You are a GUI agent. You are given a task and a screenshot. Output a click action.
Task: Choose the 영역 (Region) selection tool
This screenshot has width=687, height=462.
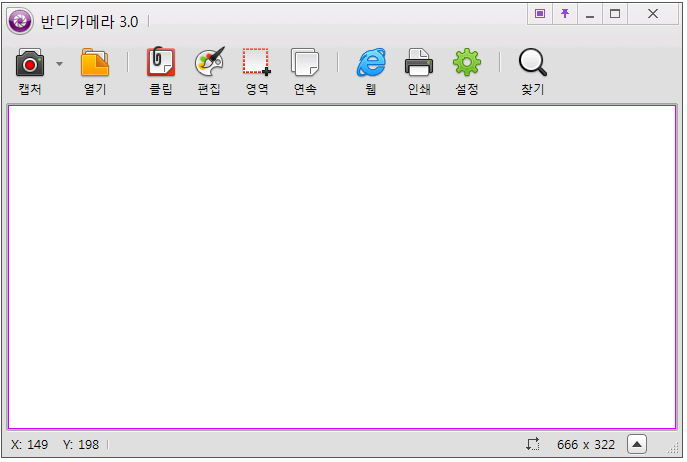[x=257, y=62]
